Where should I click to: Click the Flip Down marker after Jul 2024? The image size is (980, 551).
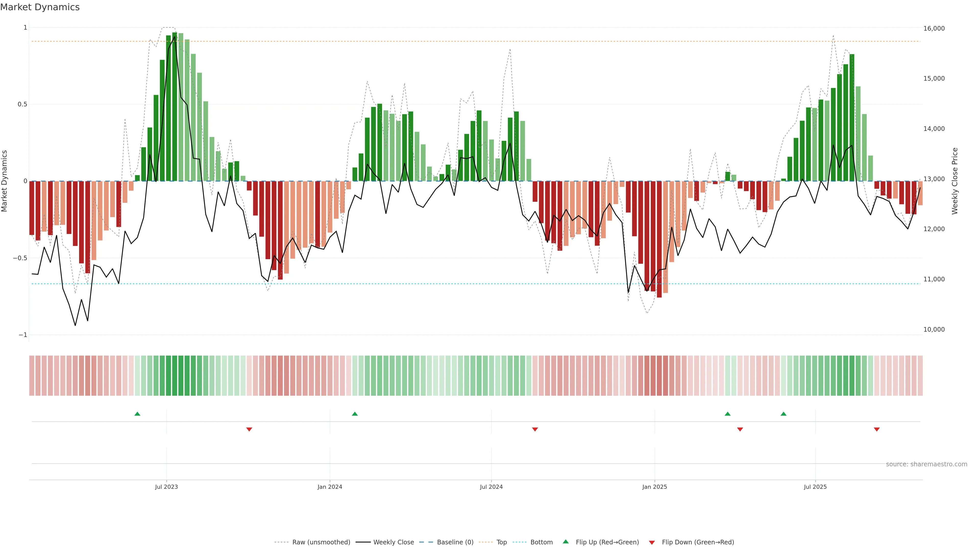click(535, 429)
